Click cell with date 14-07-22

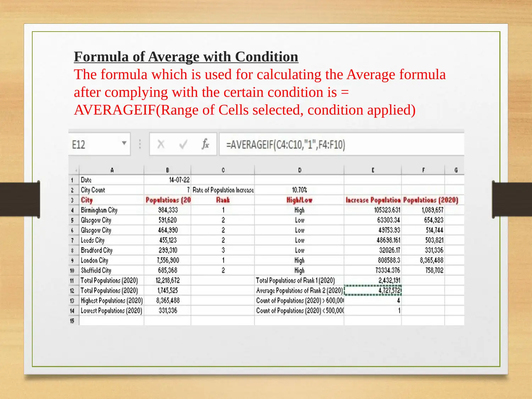tap(167, 180)
